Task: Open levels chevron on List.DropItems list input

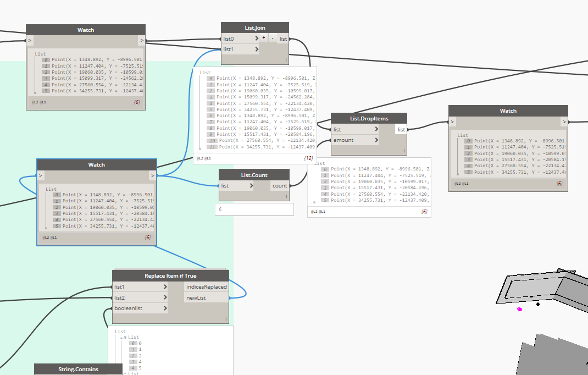Action: 376,129
